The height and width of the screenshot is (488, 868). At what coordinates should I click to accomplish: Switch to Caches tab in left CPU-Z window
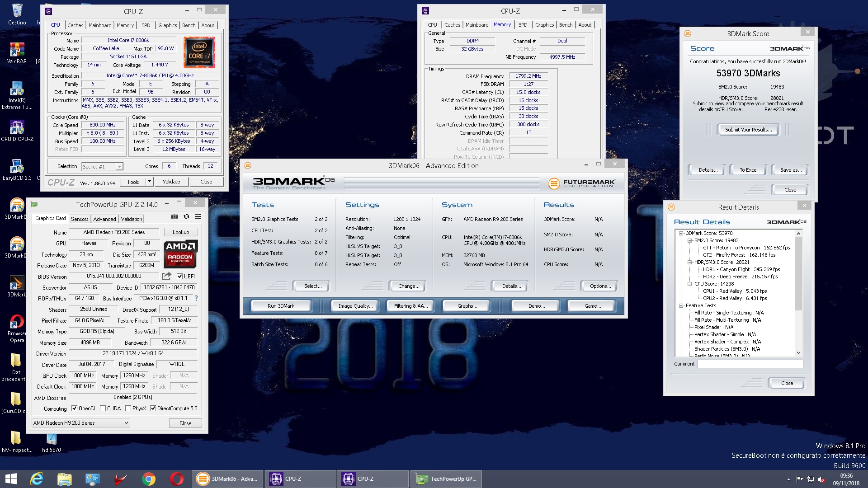[x=75, y=25]
